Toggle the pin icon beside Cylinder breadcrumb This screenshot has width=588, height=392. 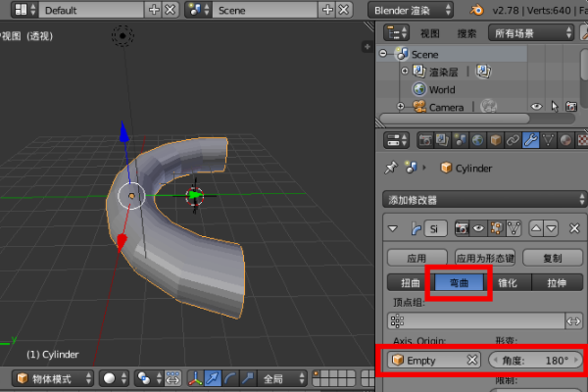[x=391, y=168]
